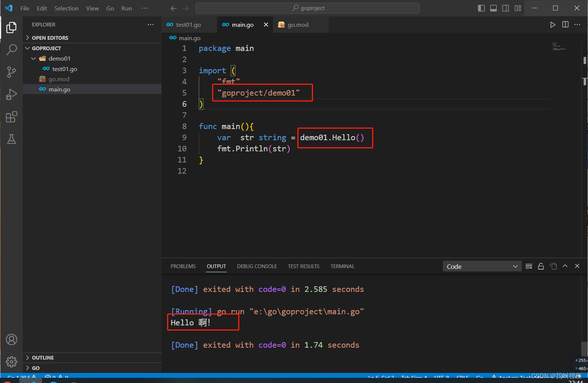Switch to Debug Console tab
This screenshot has width=588, height=383.
pos(257,266)
